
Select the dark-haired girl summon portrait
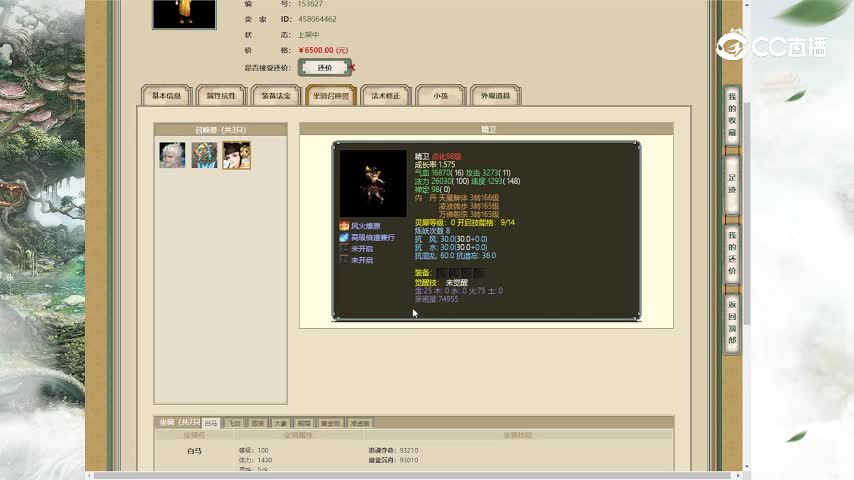point(236,155)
